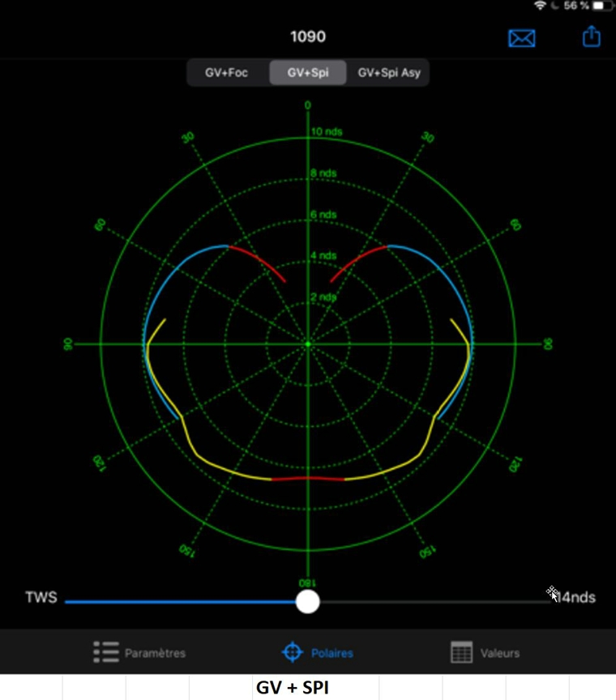Select the GV+Spi segment
The height and width of the screenshot is (700, 616).
pyautogui.click(x=307, y=73)
